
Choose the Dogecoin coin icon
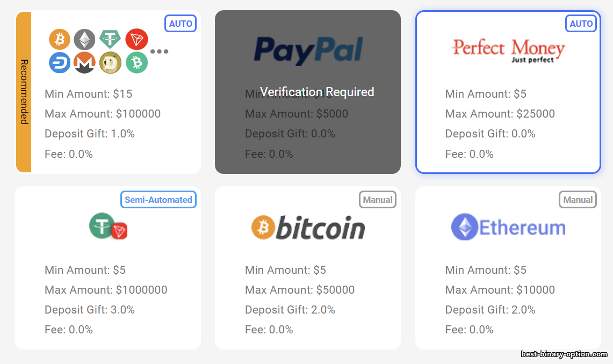pos(111,63)
